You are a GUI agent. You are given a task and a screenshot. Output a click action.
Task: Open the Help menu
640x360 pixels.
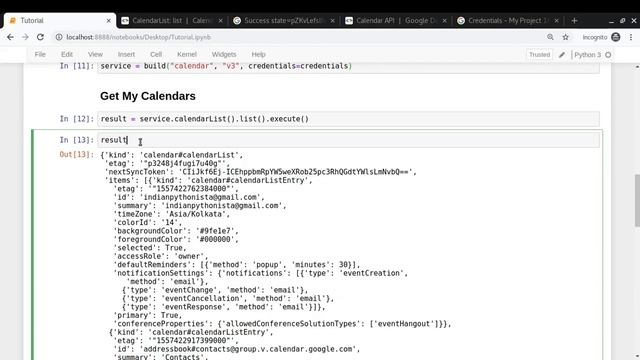point(258,54)
